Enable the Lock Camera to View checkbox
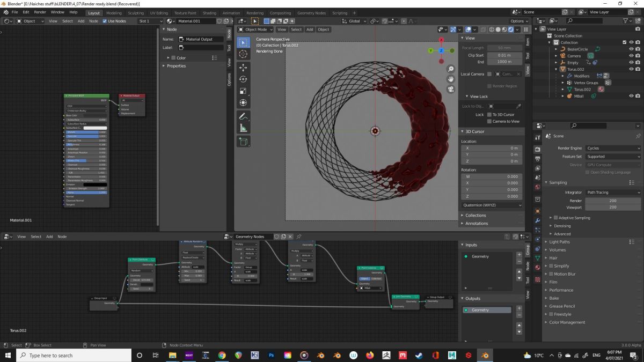Image resolution: width=644 pixels, height=362 pixels. (489, 121)
